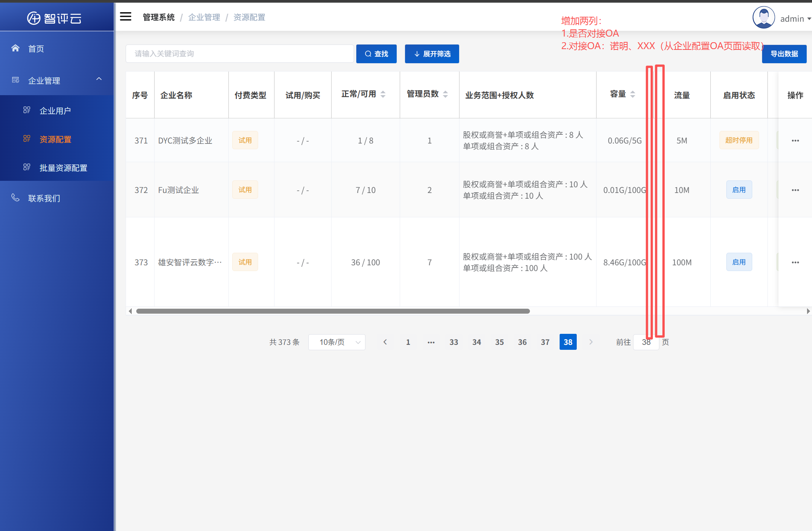Viewport: 812px width, 531px height.
Task: Click the 智评云 logo
Action: click(54, 18)
